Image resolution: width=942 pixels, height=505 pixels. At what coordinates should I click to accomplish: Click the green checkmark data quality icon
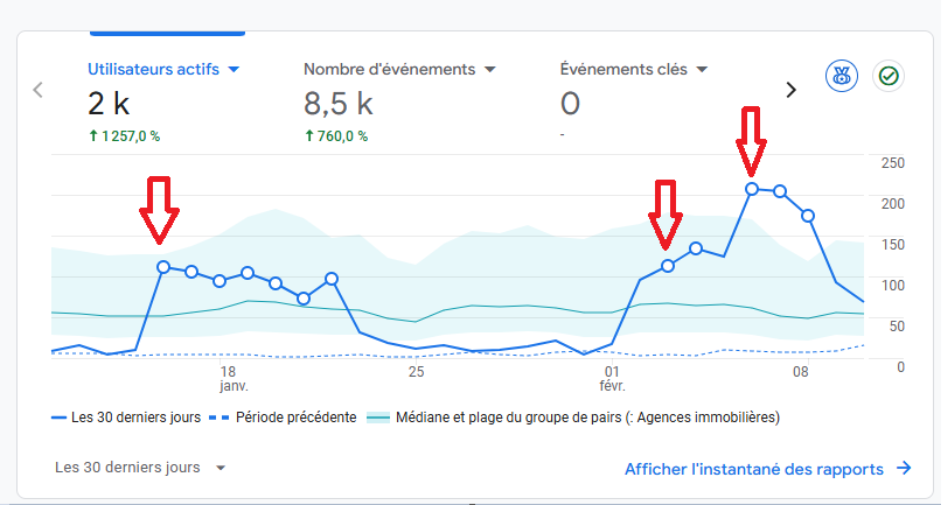[887, 76]
